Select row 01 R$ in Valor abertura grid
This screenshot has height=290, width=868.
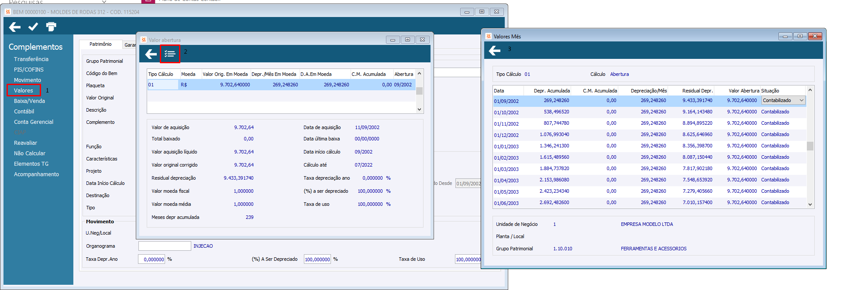point(281,85)
